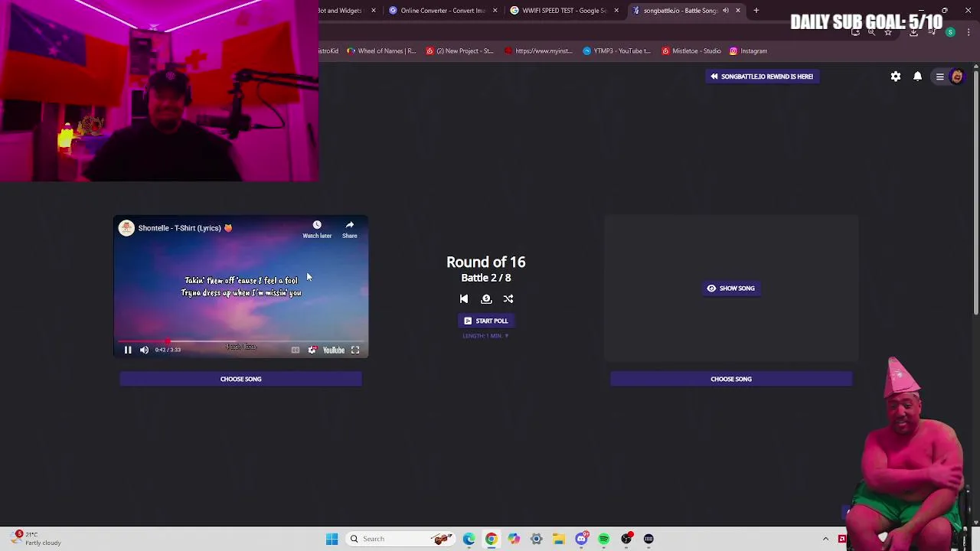Open Wheel of Names bookmark
980x551 pixels.
381,51
